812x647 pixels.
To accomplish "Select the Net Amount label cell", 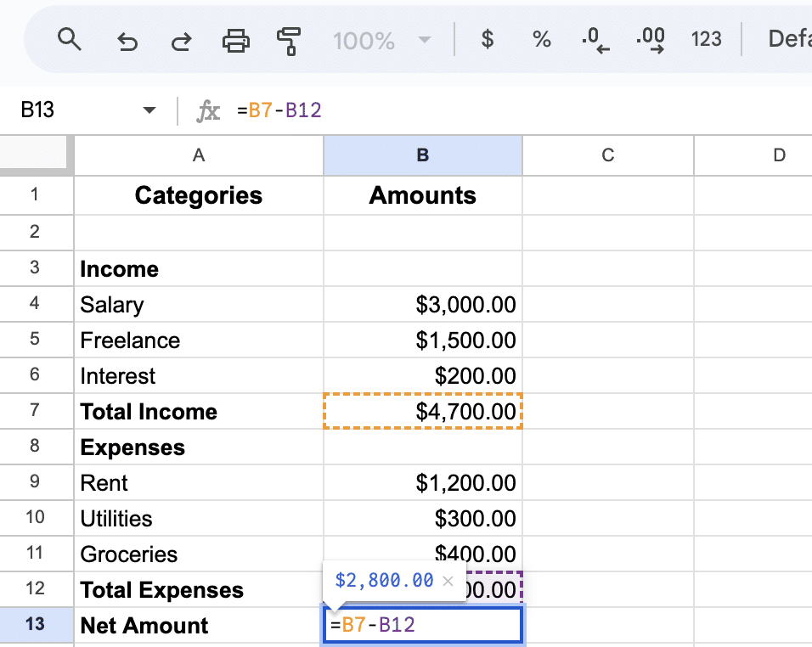I will [199, 625].
